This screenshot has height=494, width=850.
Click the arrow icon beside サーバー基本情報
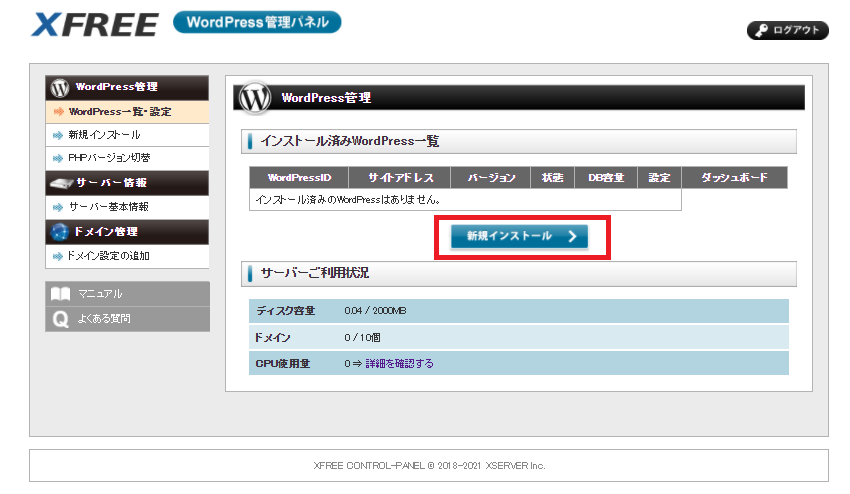tap(57, 207)
